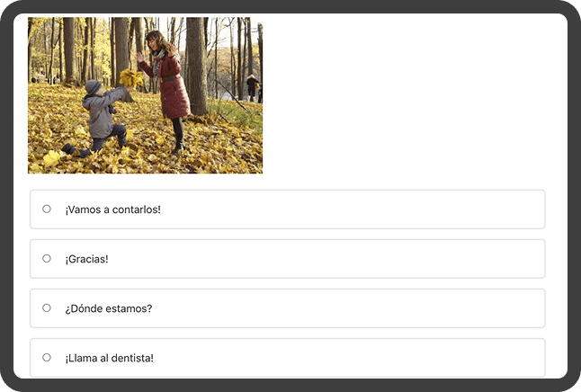
Task: Mark the "¡Llama al dentista!" radio button
Action: point(47,358)
